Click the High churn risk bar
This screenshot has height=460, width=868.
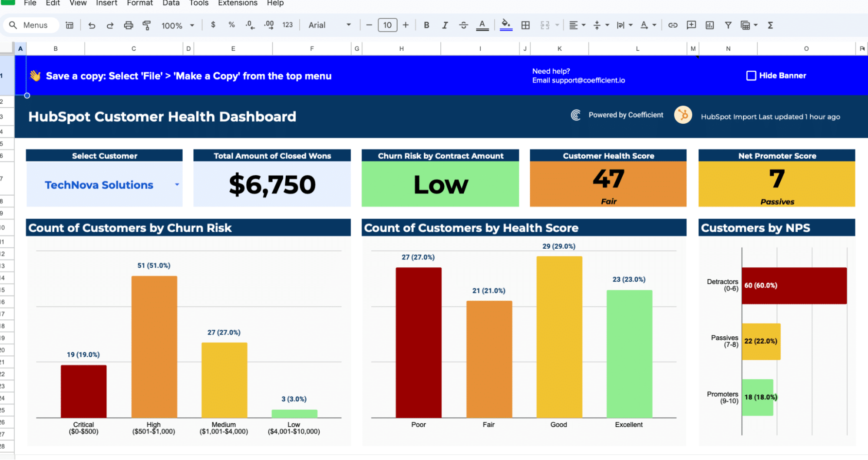click(x=154, y=347)
